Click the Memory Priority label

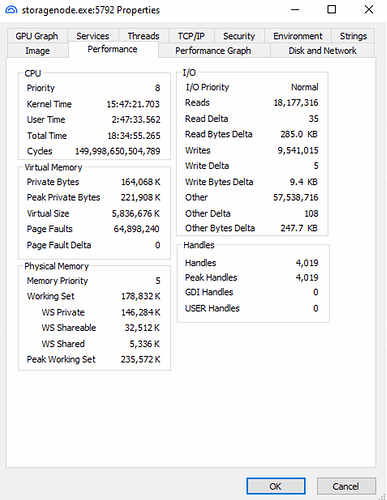point(57,281)
